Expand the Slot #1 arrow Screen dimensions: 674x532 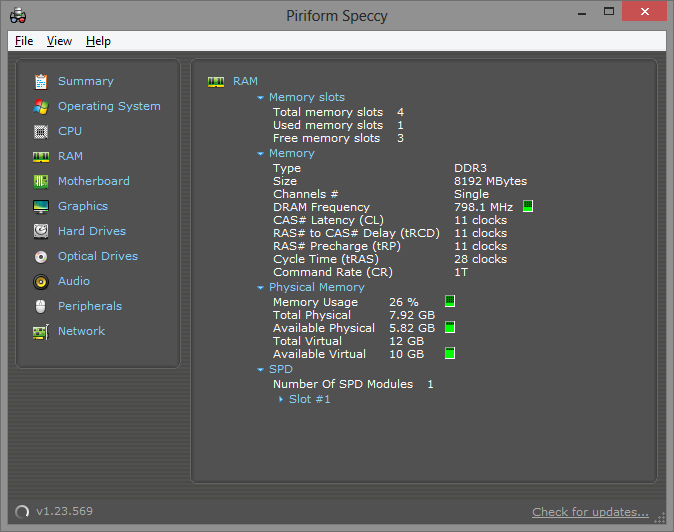281,399
